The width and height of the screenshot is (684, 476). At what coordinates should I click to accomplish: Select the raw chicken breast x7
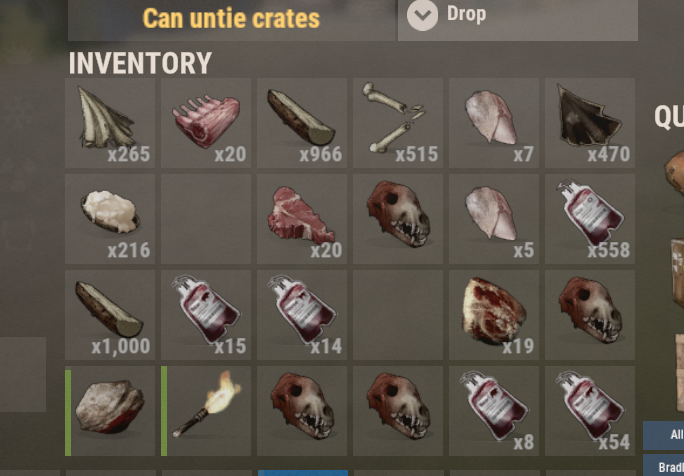494,123
